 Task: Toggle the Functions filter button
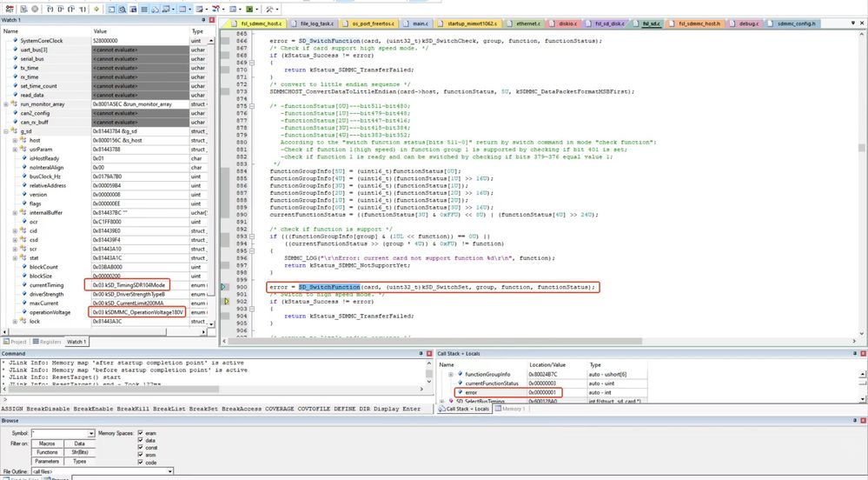click(47, 452)
